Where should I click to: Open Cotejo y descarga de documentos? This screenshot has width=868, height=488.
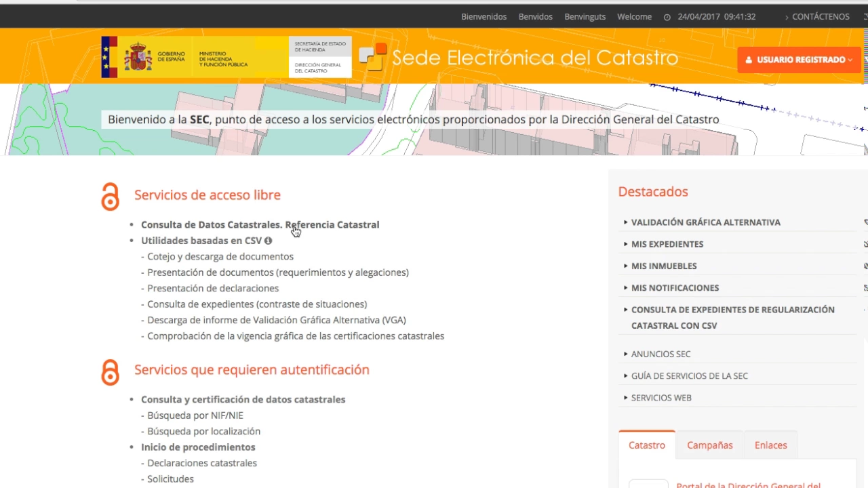click(220, 256)
